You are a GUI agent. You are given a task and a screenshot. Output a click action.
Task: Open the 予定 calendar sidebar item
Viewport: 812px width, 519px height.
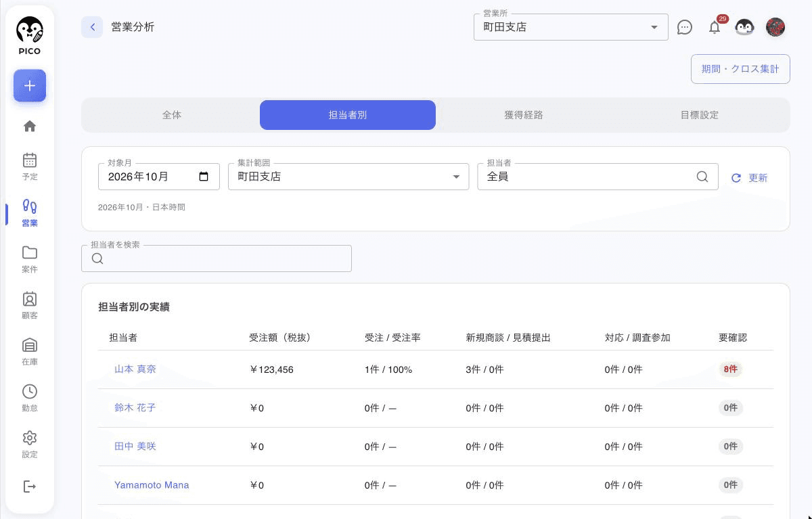pos(30,166)
